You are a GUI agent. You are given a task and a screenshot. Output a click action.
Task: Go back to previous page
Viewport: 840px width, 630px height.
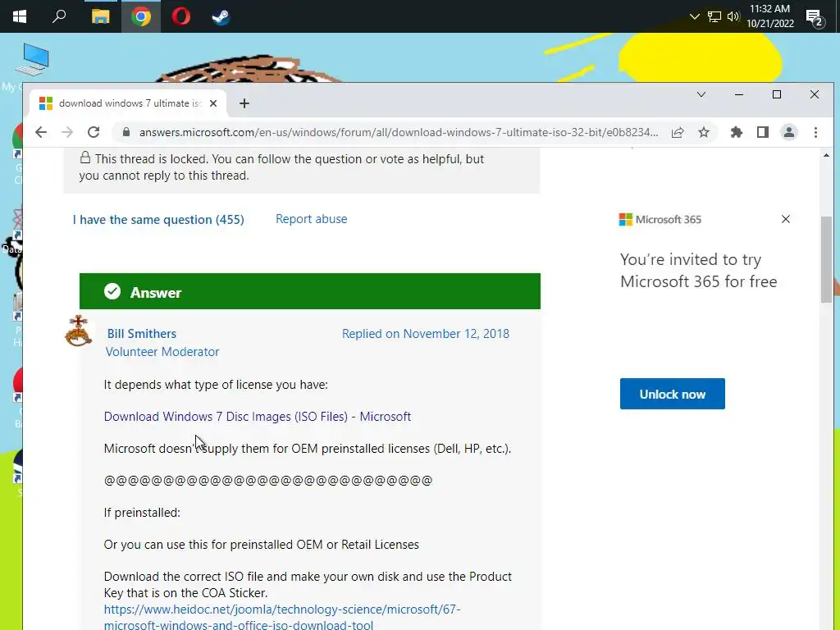click(x=41, y=132)
